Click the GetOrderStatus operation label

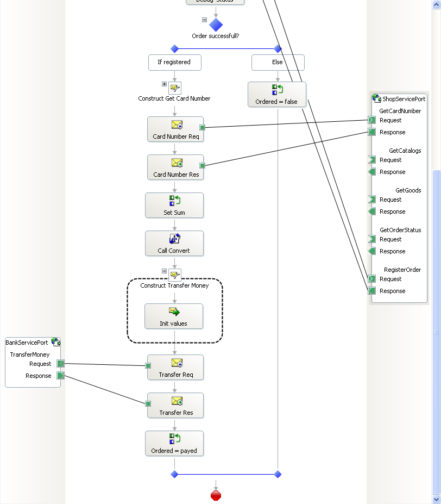400,230
